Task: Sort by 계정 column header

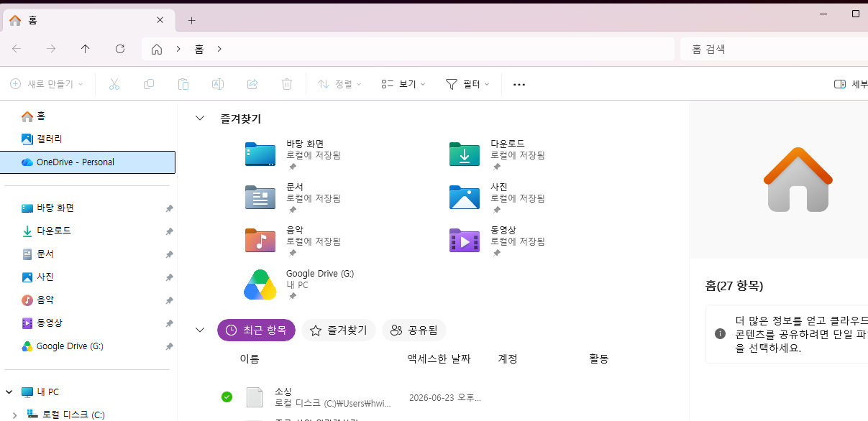Action: pyautogui.click(x=508, y=358)
